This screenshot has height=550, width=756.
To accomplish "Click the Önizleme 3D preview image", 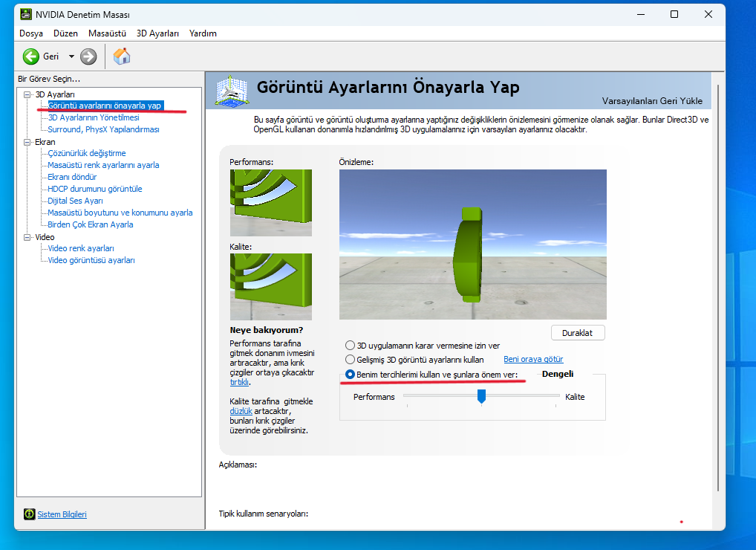I will (473, 244).
